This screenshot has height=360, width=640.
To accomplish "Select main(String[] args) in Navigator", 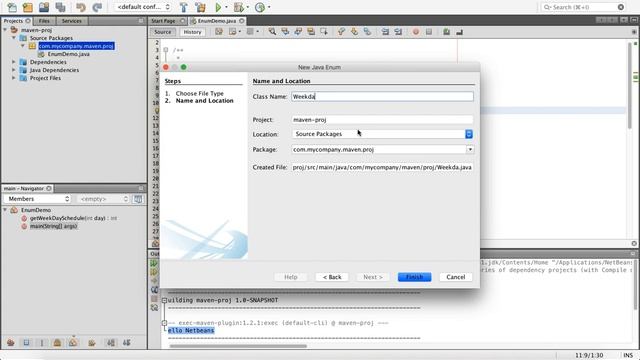I will (53, 226).
